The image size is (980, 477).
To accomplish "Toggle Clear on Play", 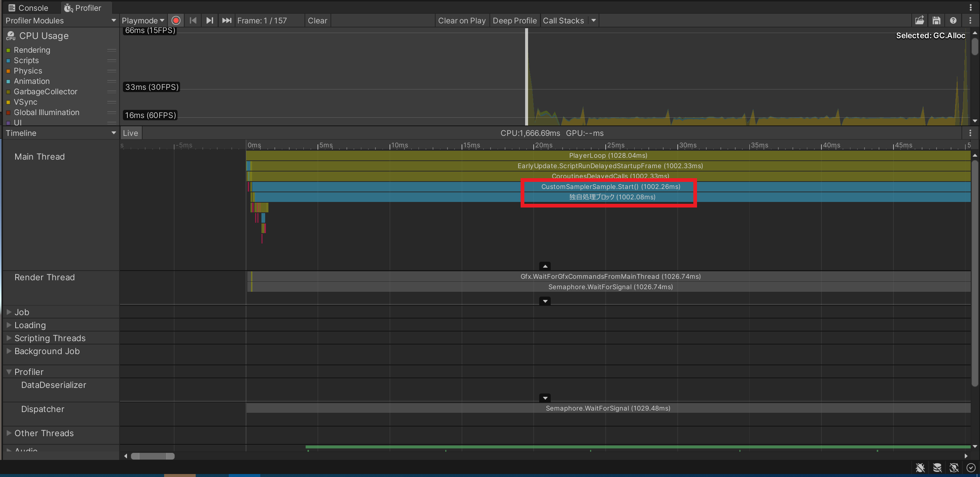I will pyautogui.click(x=462, y=20).
